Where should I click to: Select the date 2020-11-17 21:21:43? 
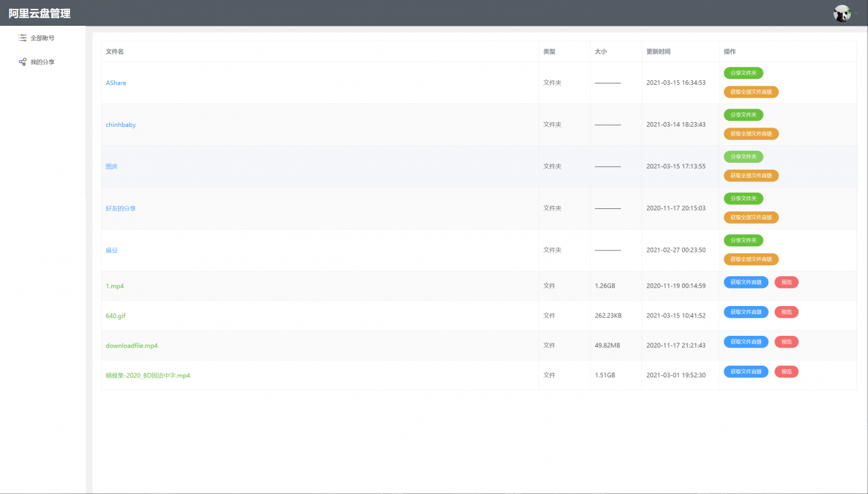coord(676,346)
